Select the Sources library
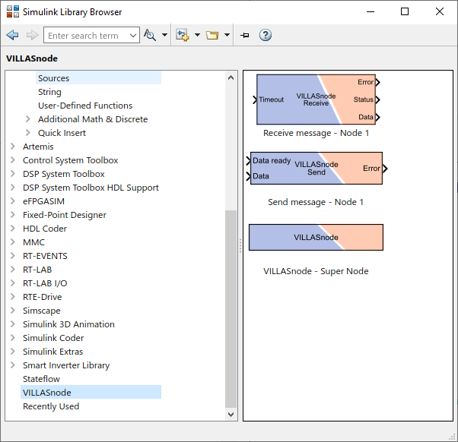The width and height of the screenshot is (458, 442). point(54,78)
